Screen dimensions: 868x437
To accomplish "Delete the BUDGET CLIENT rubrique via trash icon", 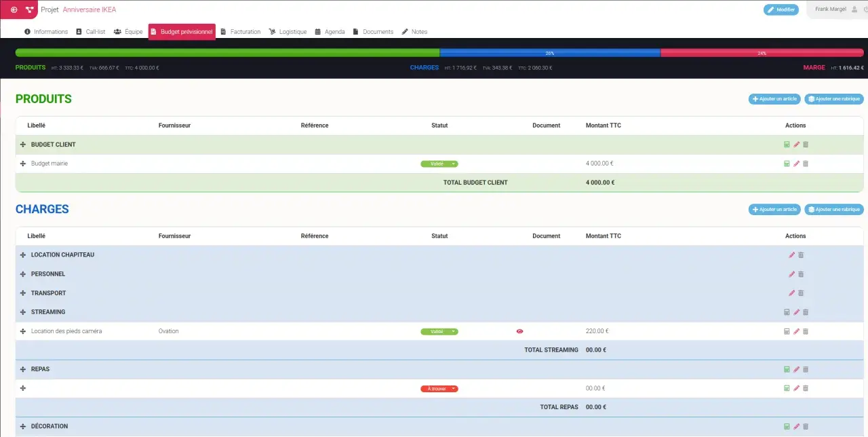I will point(806,145).
